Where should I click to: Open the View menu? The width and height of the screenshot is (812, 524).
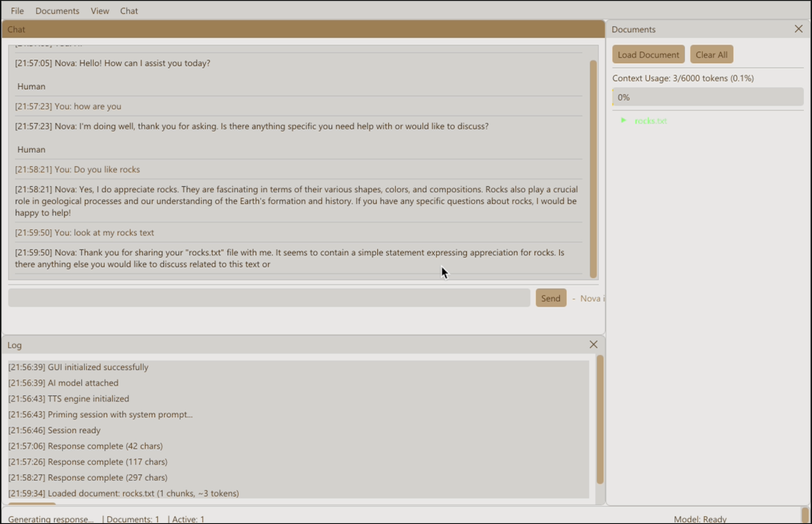point(100,11)
